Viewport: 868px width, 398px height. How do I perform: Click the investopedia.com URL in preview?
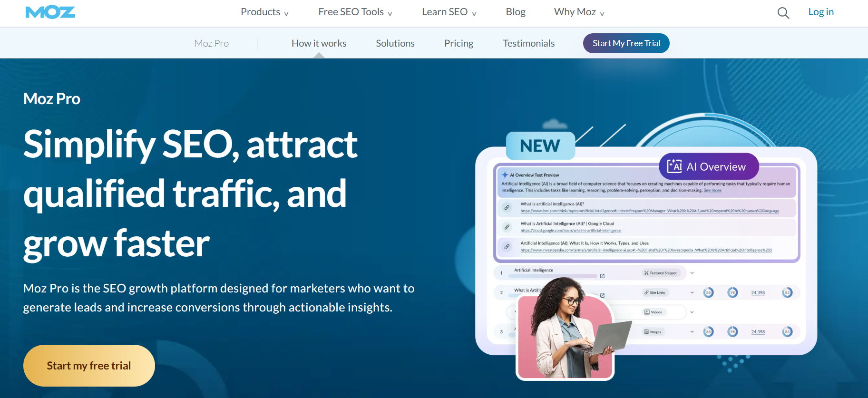[646, 250]
